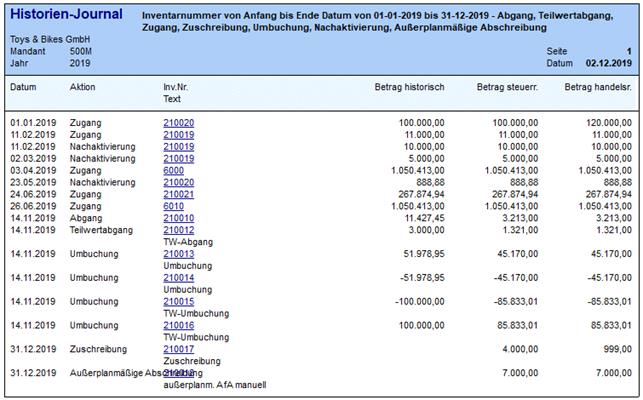Open inventory link 210016
The width and height of the screenshot is (643, 400).
[178, 325]
